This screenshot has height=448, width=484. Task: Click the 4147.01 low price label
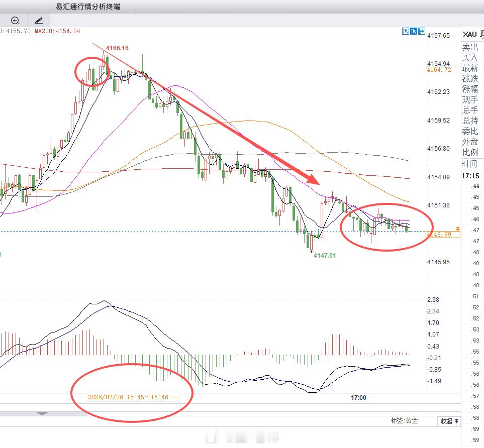pyautogui.click(x=324, y=256)
